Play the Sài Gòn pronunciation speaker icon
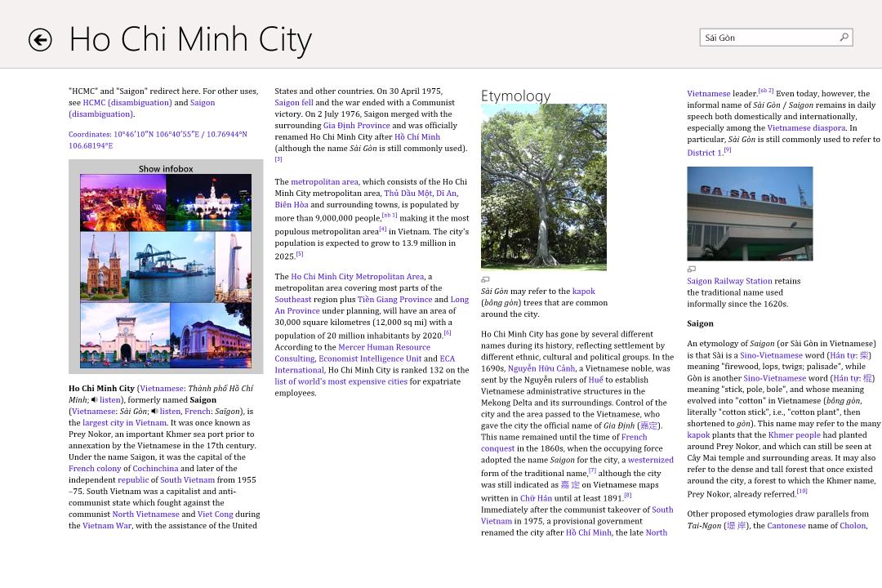 coord(154,412)
